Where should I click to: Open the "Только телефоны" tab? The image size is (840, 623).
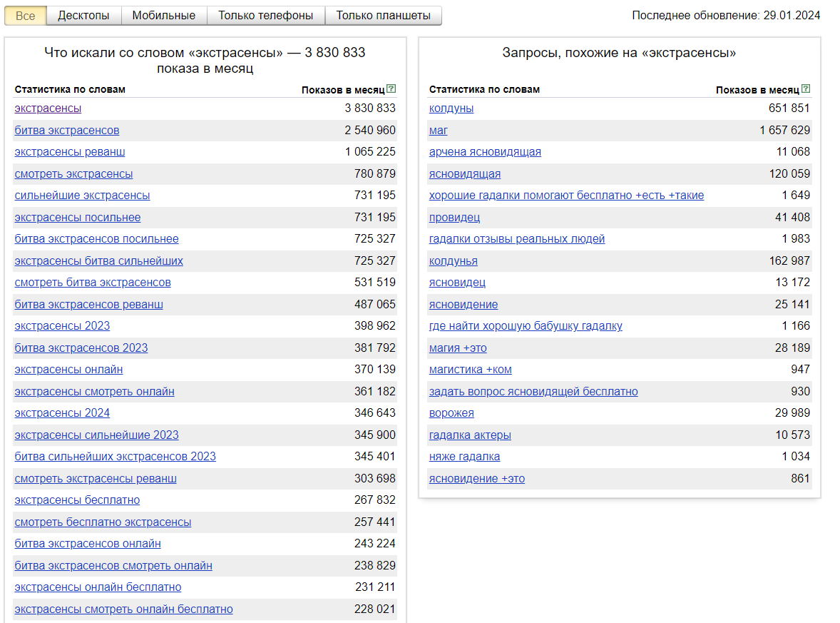pyautogui.click(x=266, y=16)
